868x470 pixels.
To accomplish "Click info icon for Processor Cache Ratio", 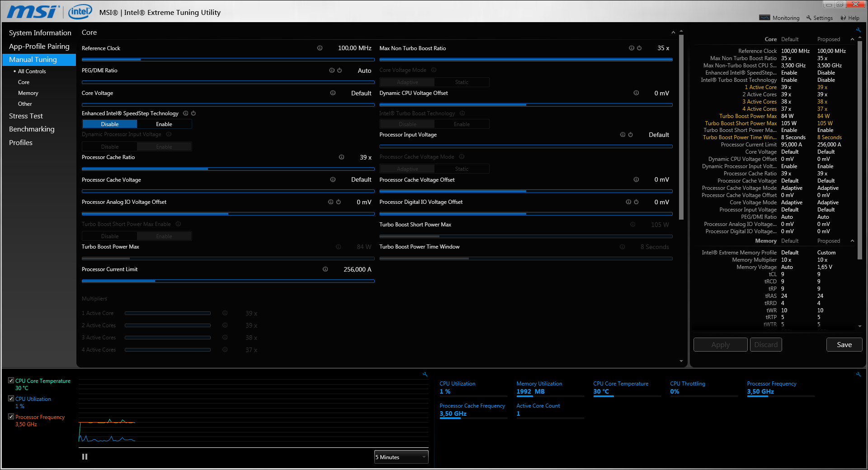I will [x=341, y=157].
